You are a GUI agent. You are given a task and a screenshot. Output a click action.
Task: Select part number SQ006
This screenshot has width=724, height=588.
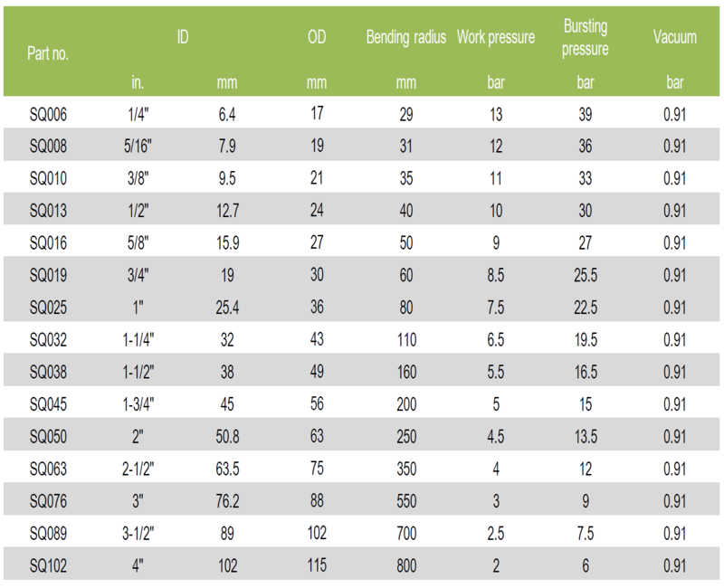coord(49,114)
